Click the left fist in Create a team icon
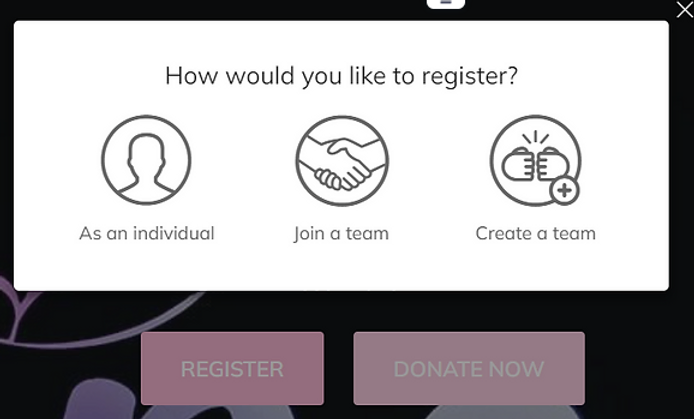 click(518, 165)
